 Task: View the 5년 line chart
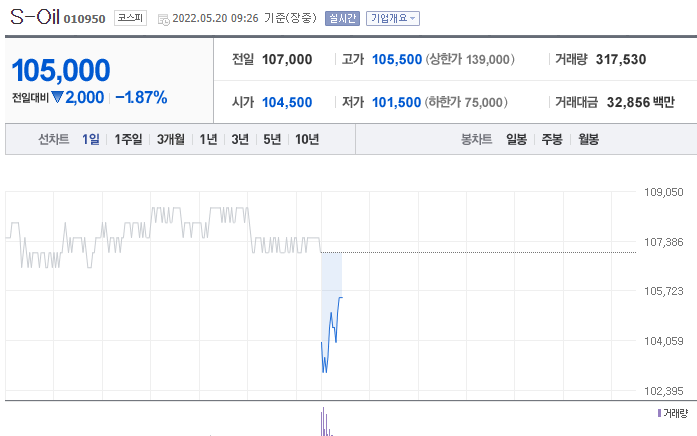(272, 140)
